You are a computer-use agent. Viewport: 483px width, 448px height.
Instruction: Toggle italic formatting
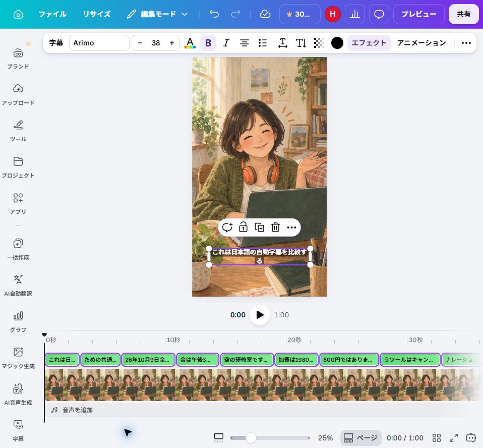pyautogui.click(x=226, y=43)
